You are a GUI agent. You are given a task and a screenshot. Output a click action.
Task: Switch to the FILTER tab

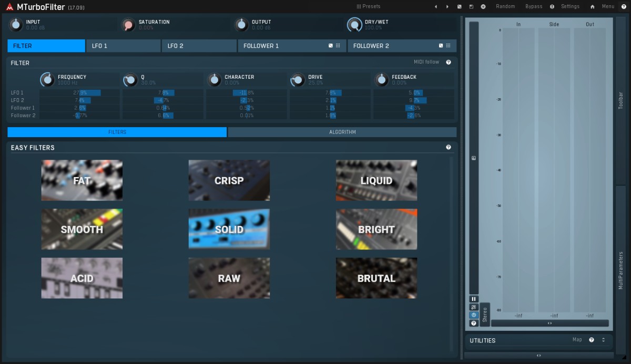[x=46, y=46]
